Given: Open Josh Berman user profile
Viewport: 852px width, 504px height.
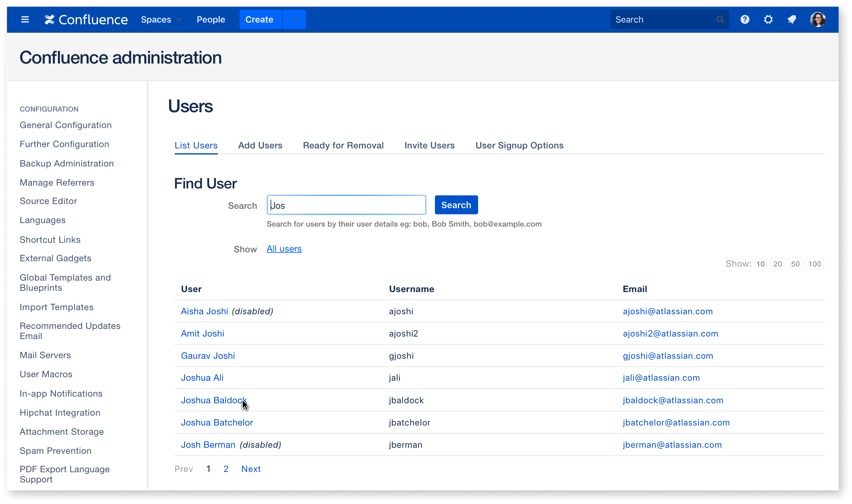Looking at the screenshot, I should point(208,445).
